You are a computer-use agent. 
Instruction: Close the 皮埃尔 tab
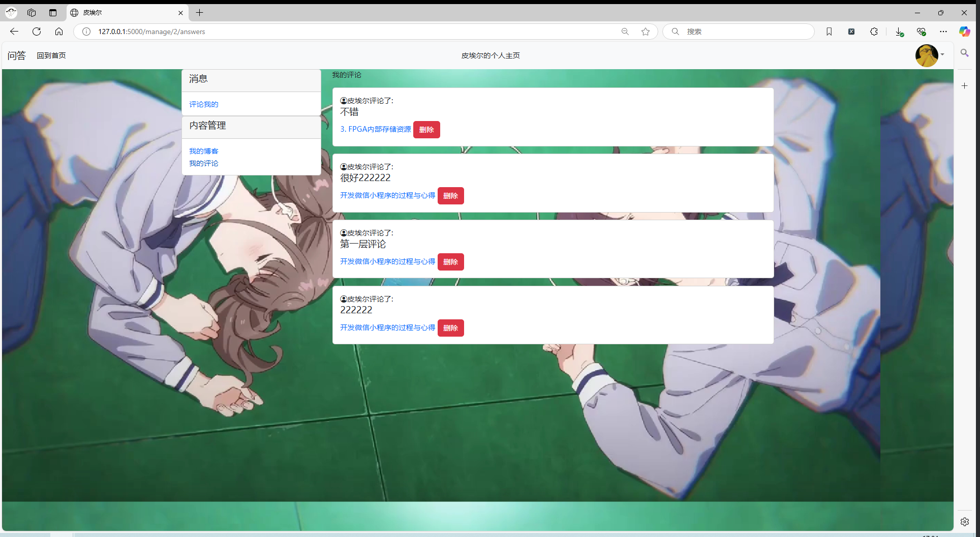pos(180,13)
